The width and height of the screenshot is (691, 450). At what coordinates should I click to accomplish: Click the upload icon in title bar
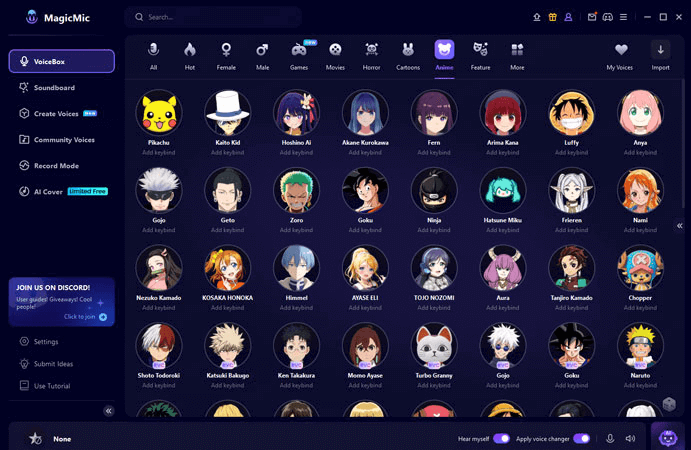(537, 17)
